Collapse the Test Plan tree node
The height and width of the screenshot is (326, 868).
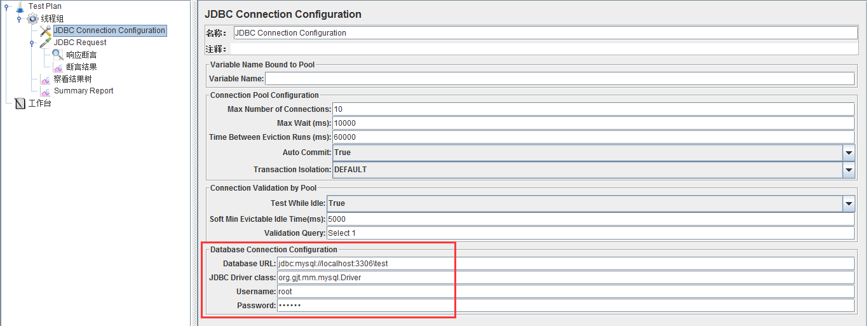click(x=6, y=7)
